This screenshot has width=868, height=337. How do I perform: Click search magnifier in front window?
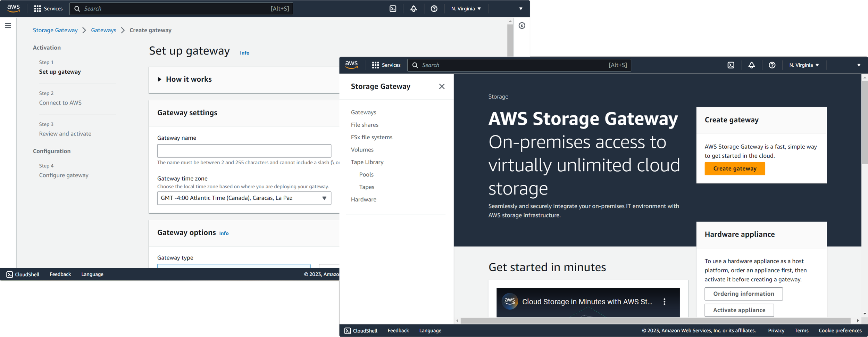coord(415,65)
